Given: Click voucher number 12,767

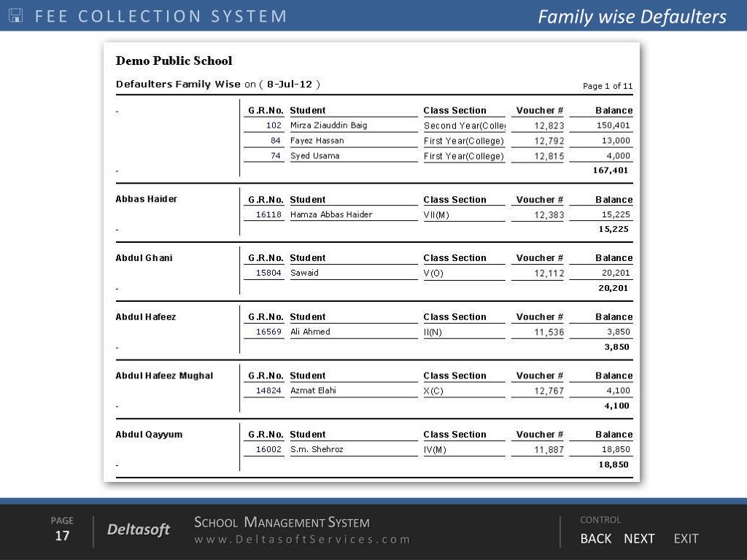Looking at the screenshot, I should click(x=549, y=391).
